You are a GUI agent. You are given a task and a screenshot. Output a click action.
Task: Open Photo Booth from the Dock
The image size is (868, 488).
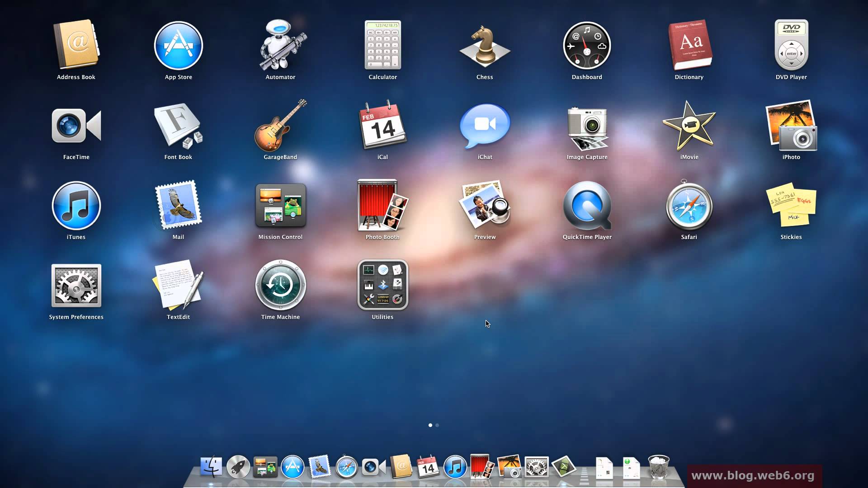482,467
